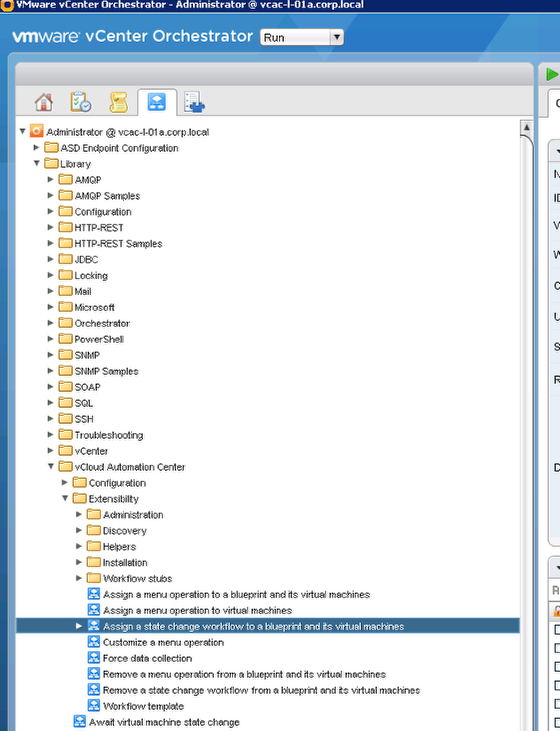Open the Inventory tab icon

[x=194, y=102]
